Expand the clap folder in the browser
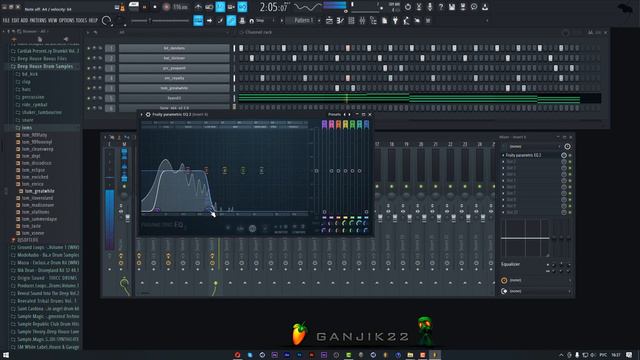Image resolution: width=640 pixels, height=360 pixels. click(x=26, y=82)
